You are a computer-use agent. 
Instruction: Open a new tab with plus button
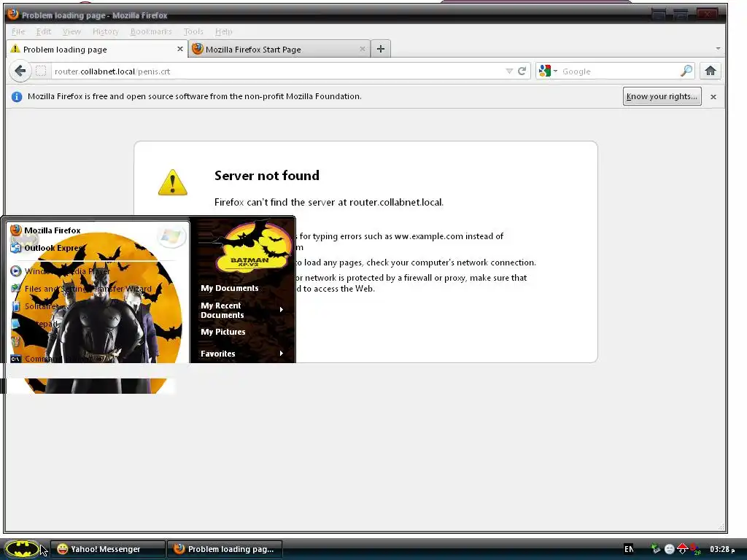click(381, 49)
